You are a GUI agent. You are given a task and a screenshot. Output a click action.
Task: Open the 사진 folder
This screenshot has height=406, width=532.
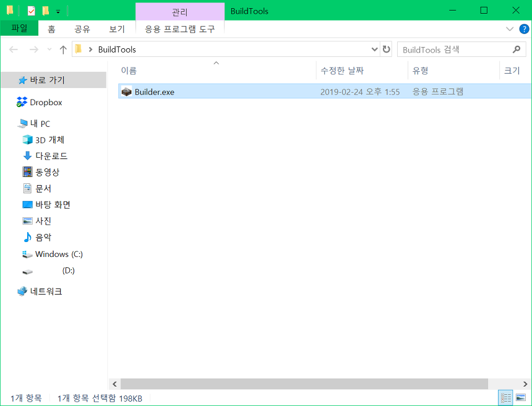pyautogui.click(x=43, y=222)
